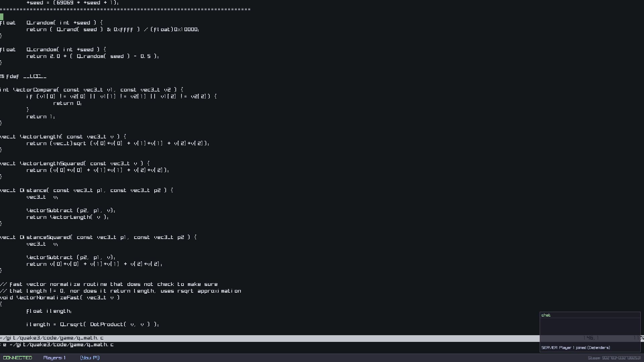Click the 146,1 cursor position indicator

point(590,338)
